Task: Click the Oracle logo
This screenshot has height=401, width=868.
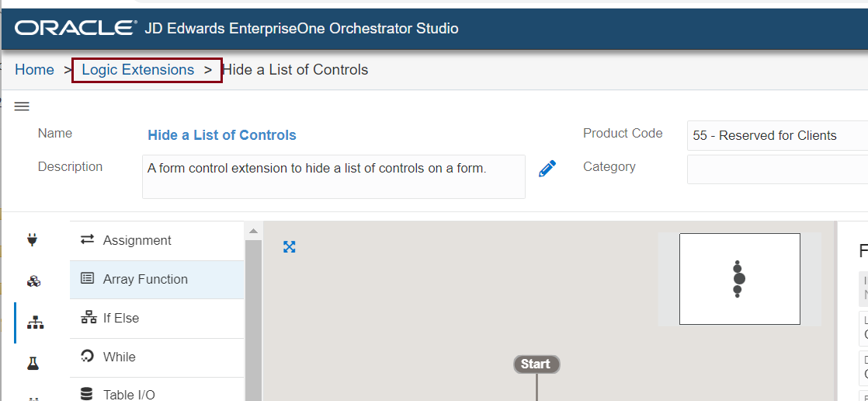Action: pyautogui.click(x=75, y=29)
